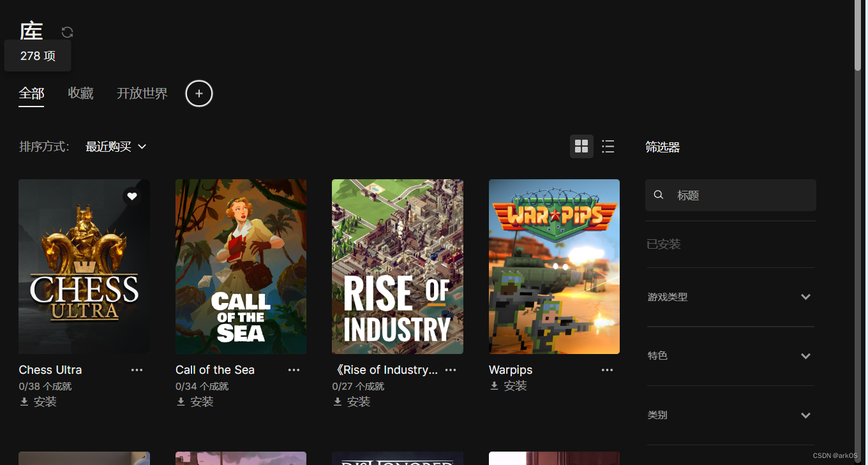Open more options for Chess Ultra
868x465 pixels.
137,370
